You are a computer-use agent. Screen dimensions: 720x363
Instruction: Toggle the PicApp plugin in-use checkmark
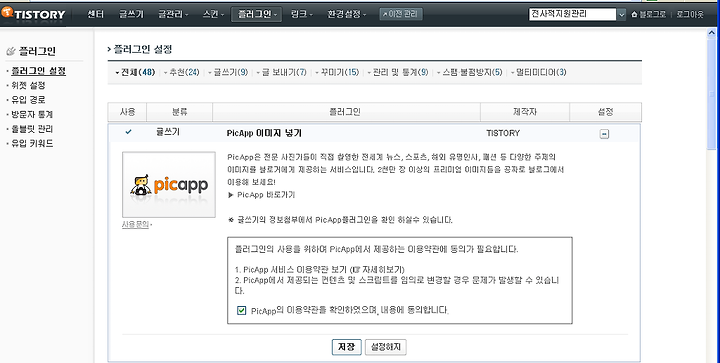coord(128,132)
